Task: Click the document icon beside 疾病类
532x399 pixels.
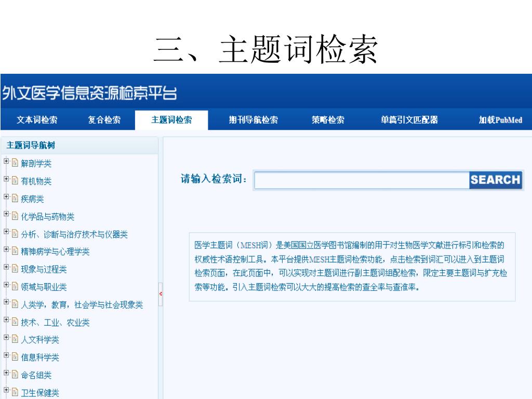Action: point(15,198)
